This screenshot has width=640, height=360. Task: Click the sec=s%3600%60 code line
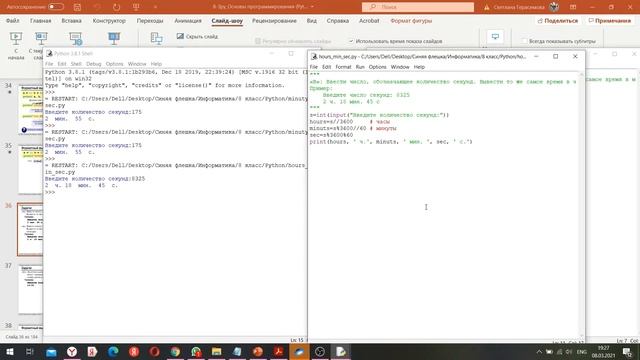click(331, 135)
